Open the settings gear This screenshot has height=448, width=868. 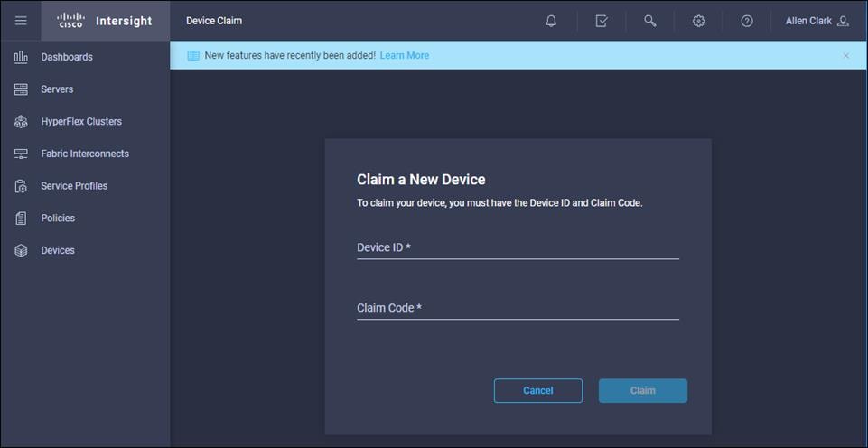pyautogui.click(x=698, y=21)
